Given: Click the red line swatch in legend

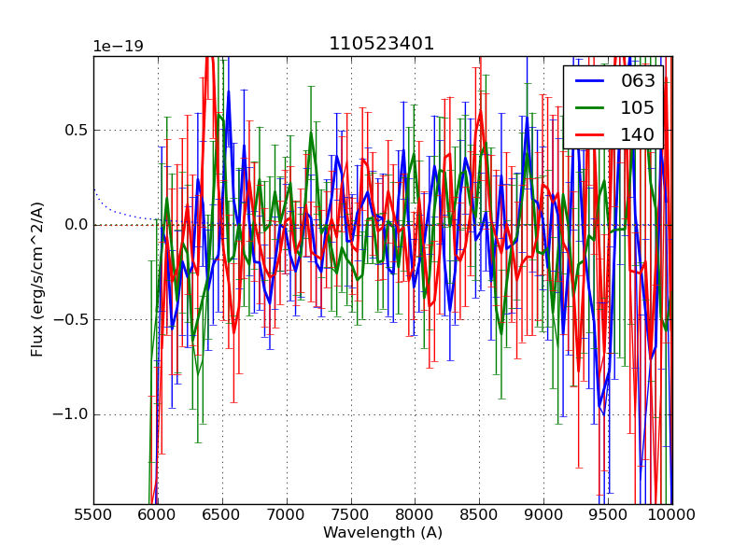Looking at the screenshot, I should [590, 134].
